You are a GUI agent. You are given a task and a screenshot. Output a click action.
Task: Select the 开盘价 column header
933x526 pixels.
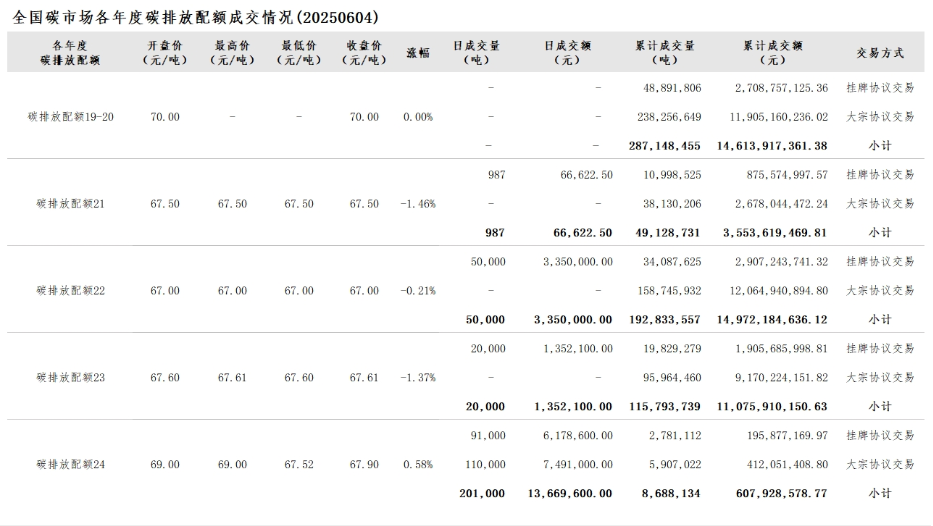click(165, 52)
